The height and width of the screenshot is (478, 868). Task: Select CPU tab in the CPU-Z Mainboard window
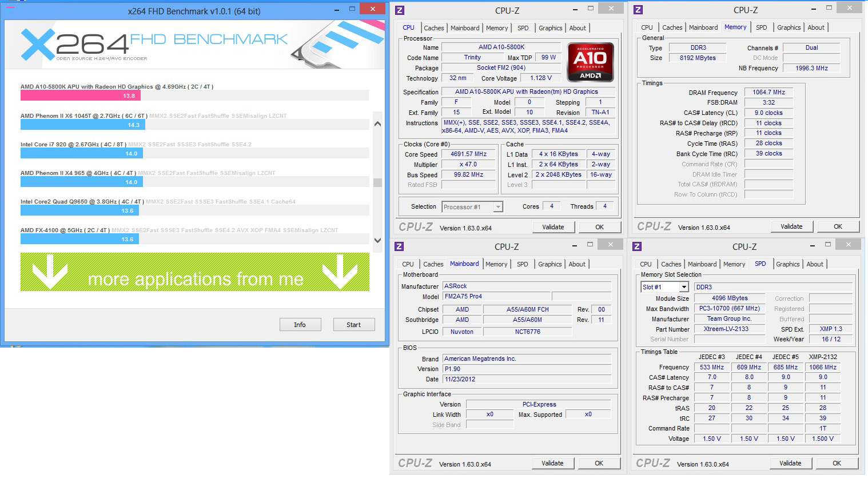[x=408, y=264]
